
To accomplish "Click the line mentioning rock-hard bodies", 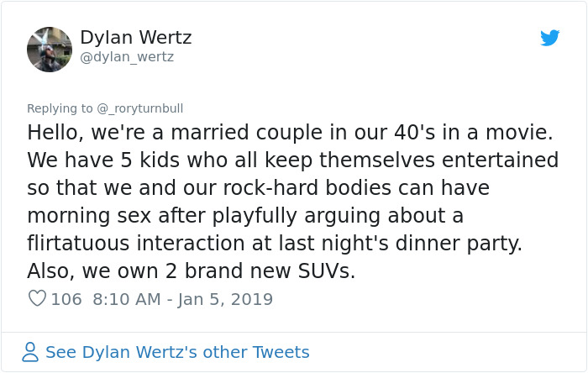I will (x=259, y=188).
